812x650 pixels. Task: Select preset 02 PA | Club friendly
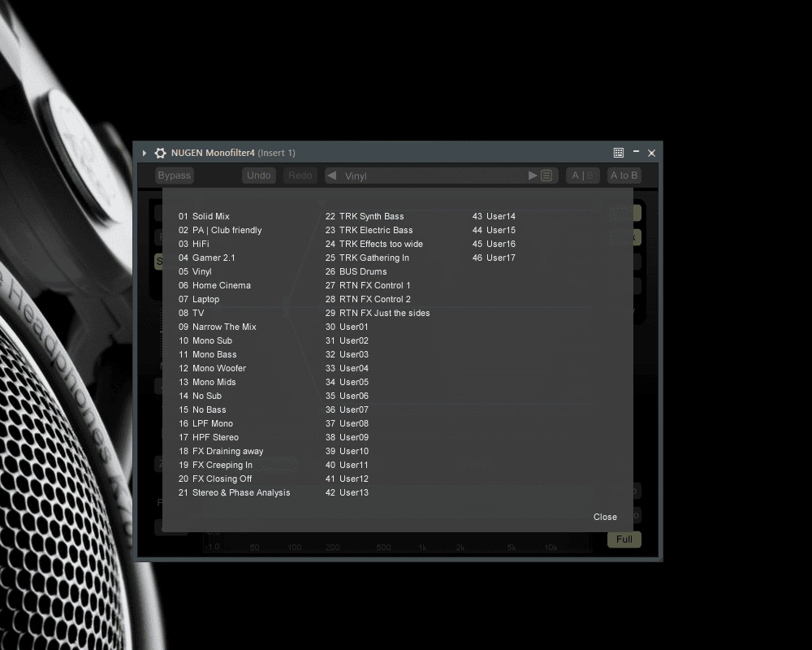click(220, 230)
